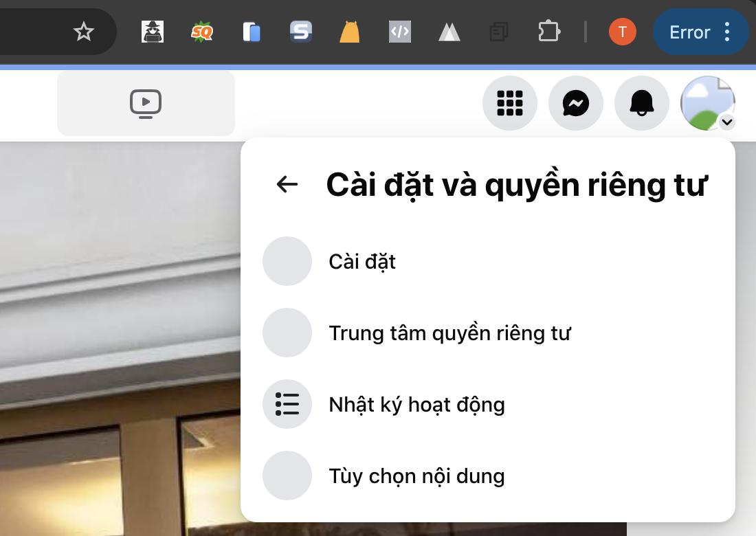Open Messenger chats
Screen dimensions: 756x536
[576, 103]
